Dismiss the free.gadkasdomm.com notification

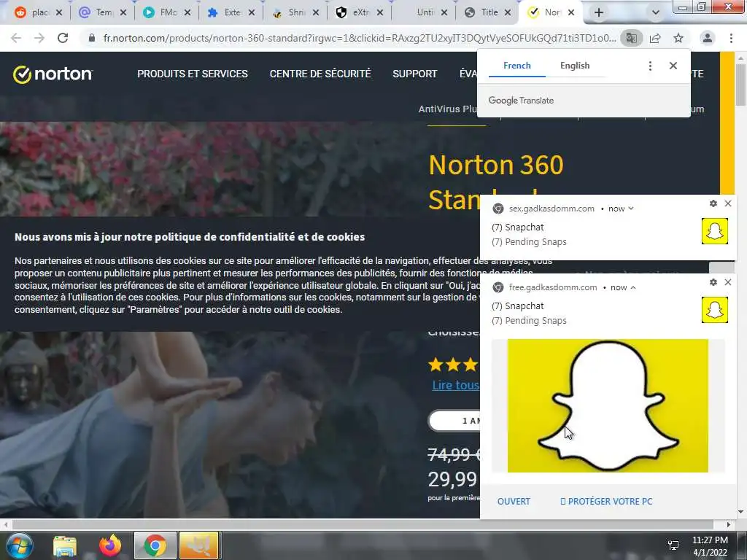tap(728, 282)
